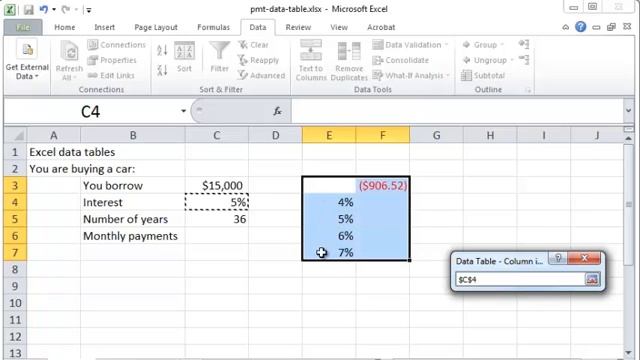Click the Insert Function fx icon

277,111
